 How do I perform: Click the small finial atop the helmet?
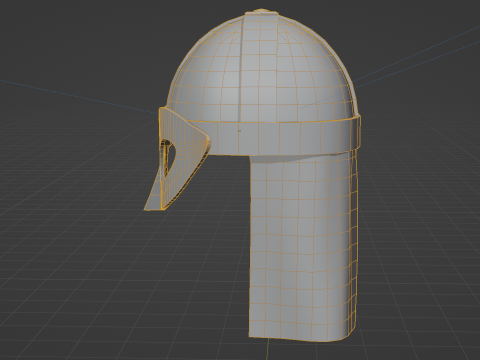[262, 11]
